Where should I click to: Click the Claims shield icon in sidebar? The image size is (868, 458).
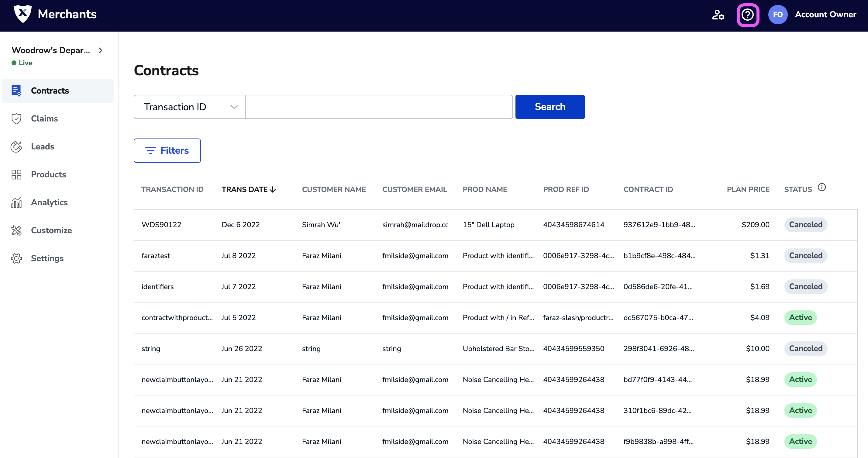coord(16,118)
